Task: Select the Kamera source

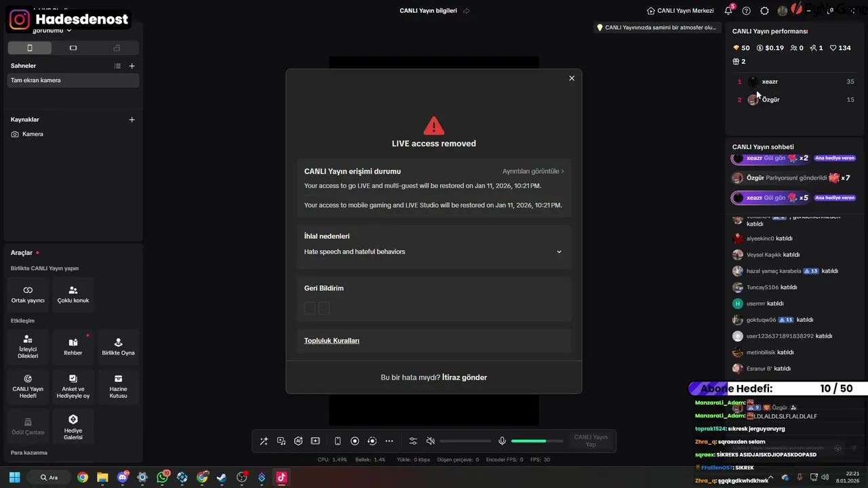Action: coord(73,134)
